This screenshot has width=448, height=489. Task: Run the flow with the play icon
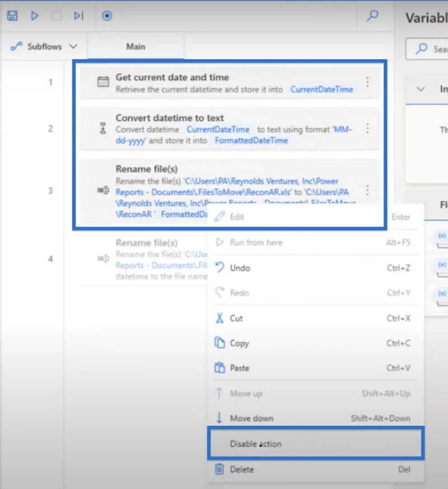pos(35,16)
